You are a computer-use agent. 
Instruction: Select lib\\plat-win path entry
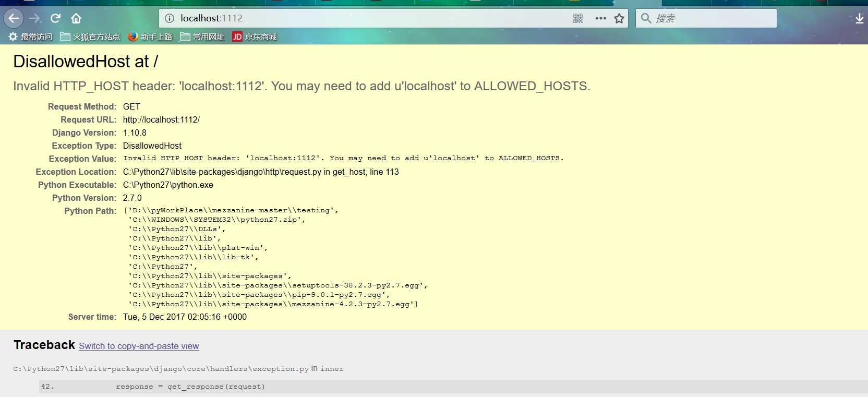[198, 248]
